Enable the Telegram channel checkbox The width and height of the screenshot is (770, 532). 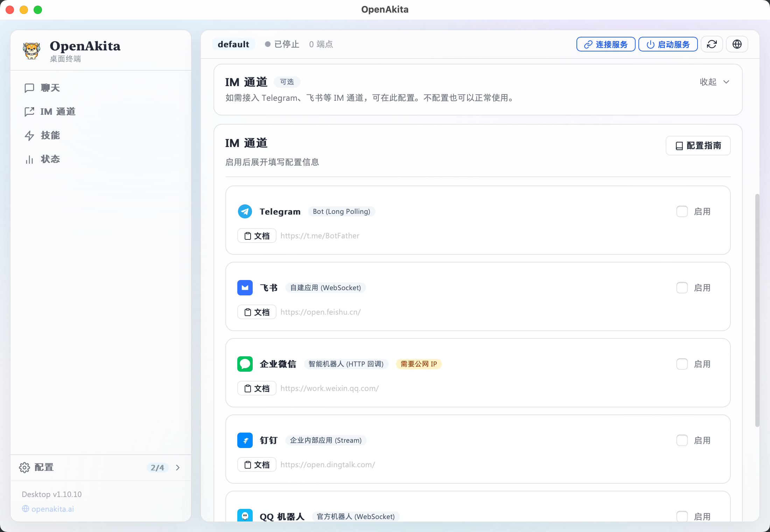[682, 211]
